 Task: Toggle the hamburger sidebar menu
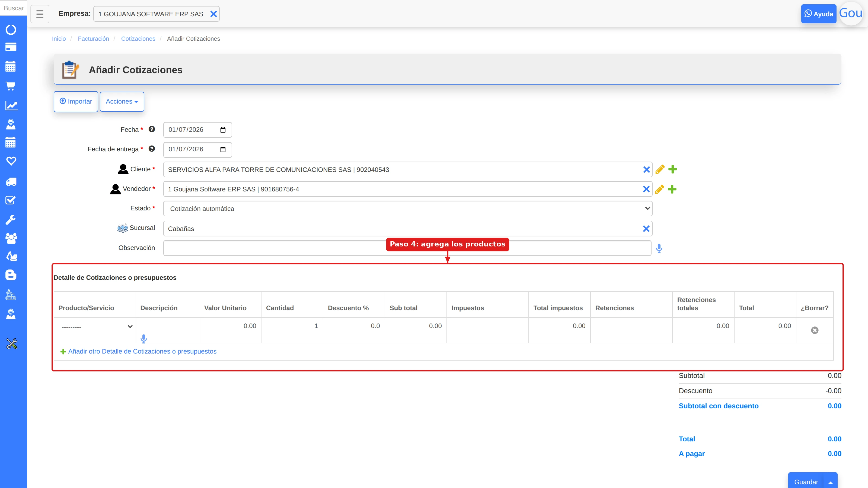40,14
